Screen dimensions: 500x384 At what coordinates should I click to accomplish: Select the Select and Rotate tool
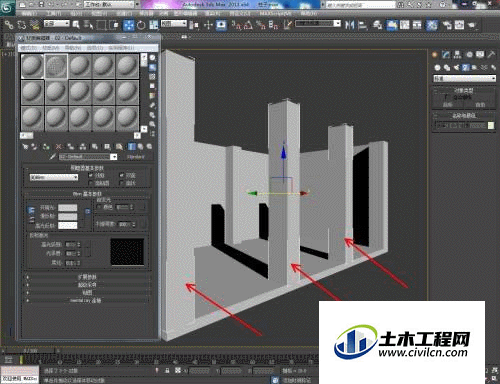click(141, 25)
